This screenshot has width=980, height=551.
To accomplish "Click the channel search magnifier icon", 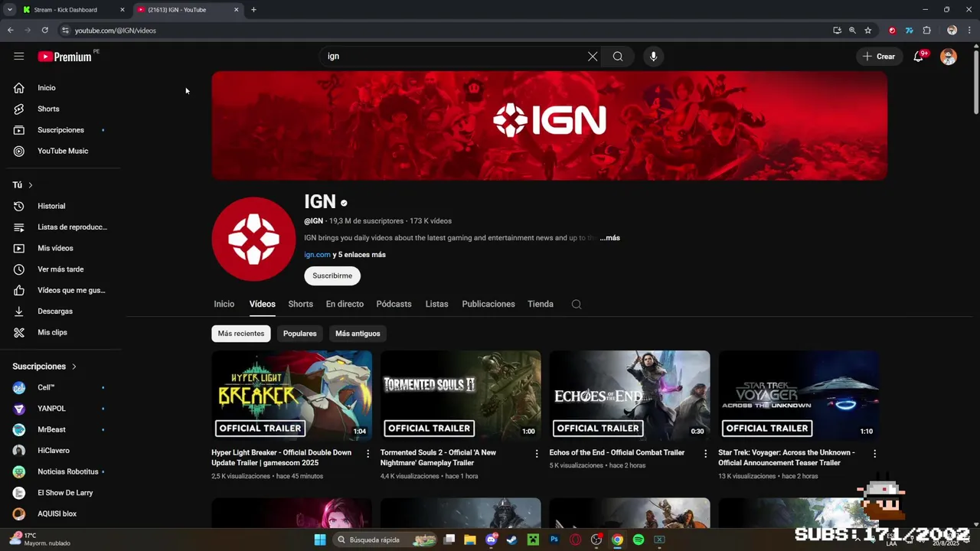I will coord(577,304).
